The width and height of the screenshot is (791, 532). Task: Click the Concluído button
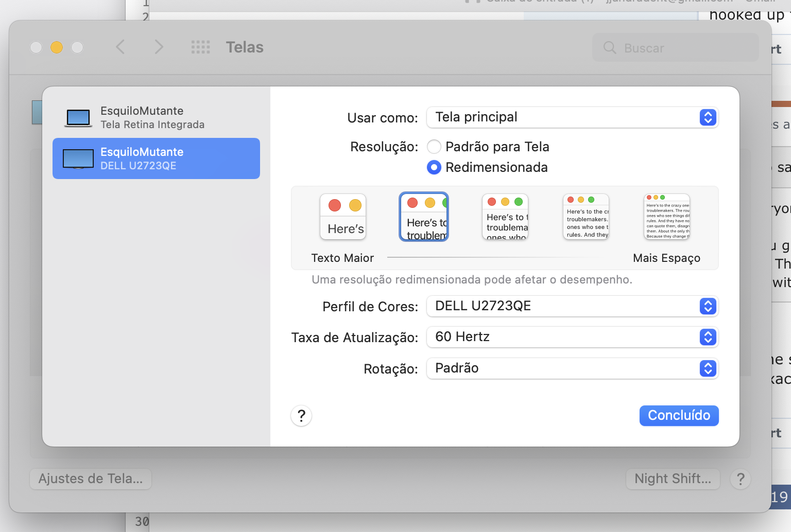pos(679,416)
